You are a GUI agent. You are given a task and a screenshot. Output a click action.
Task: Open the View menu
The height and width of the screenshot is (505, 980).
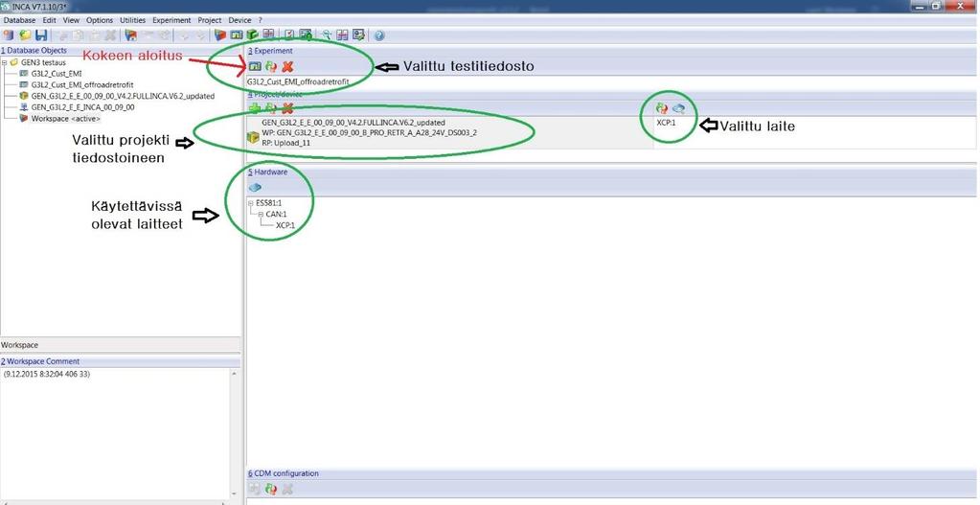pyautogui.click(x=71, y=20)
